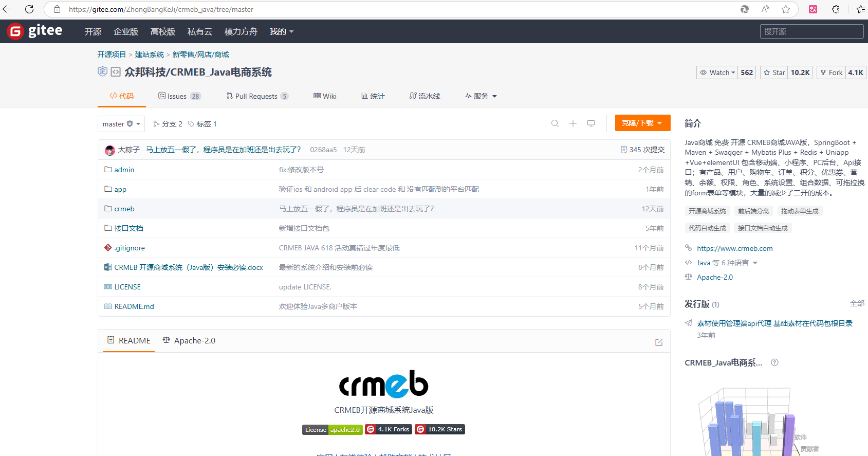Click the enterprise badge icon beside repo title
868x456 pixels.
tap(102, 71)
